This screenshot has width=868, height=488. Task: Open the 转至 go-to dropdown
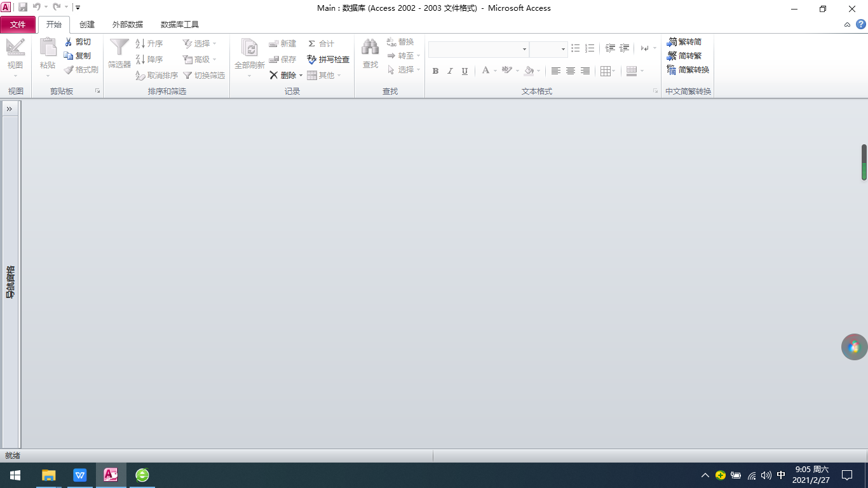click(403, 56)
